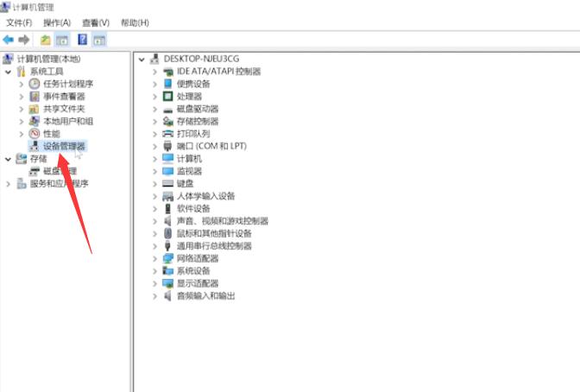Click the 监视器 monitor icon
580x392 pixels.
(168, 171)
